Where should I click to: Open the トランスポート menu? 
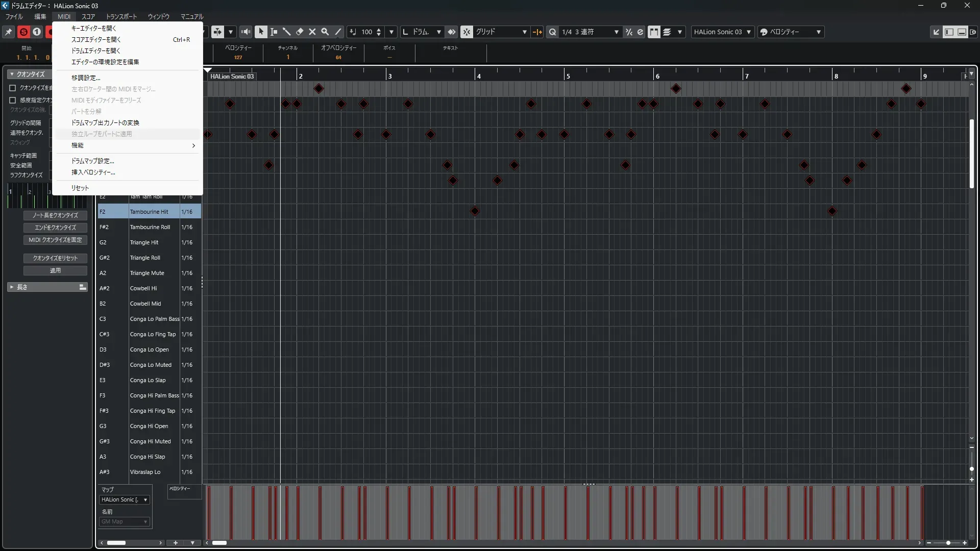[121, 16]
